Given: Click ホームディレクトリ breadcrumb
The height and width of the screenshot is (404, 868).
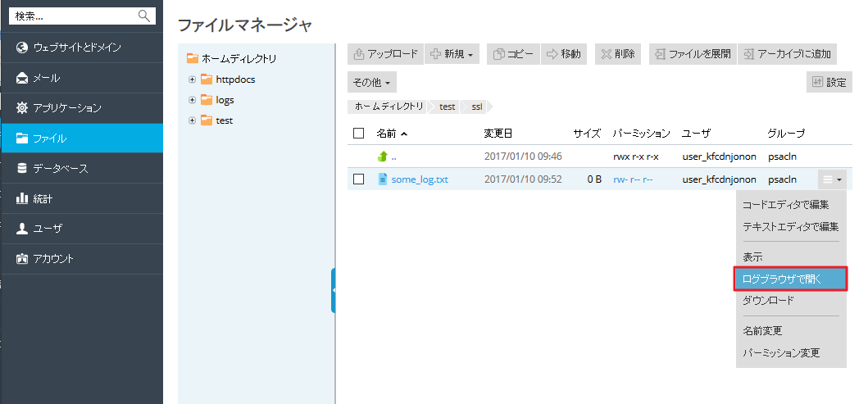Looking at the screenshot, I should 389,107.
